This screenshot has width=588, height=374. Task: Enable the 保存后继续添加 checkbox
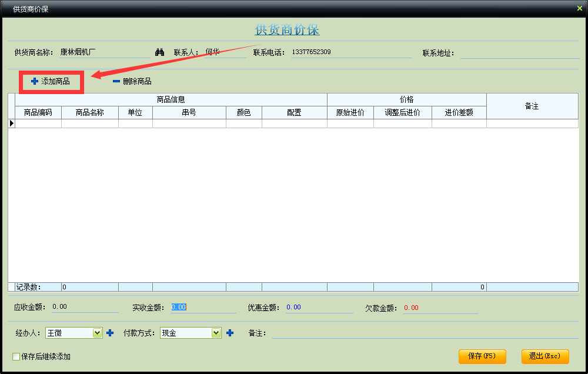coord(16,356)
